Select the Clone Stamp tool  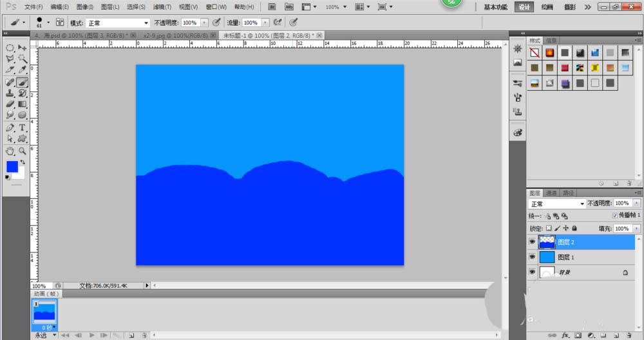[10, 93]
